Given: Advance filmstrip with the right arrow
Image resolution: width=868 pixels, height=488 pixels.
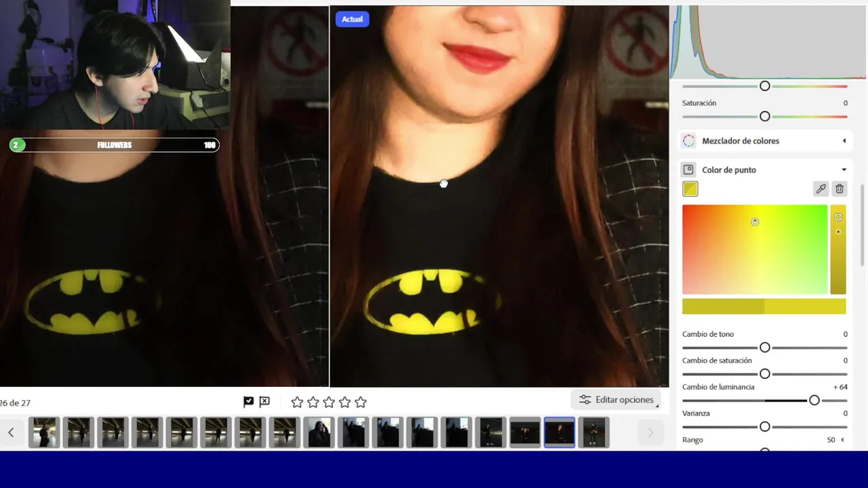Looking at the screenshot, I should point(650,432).
